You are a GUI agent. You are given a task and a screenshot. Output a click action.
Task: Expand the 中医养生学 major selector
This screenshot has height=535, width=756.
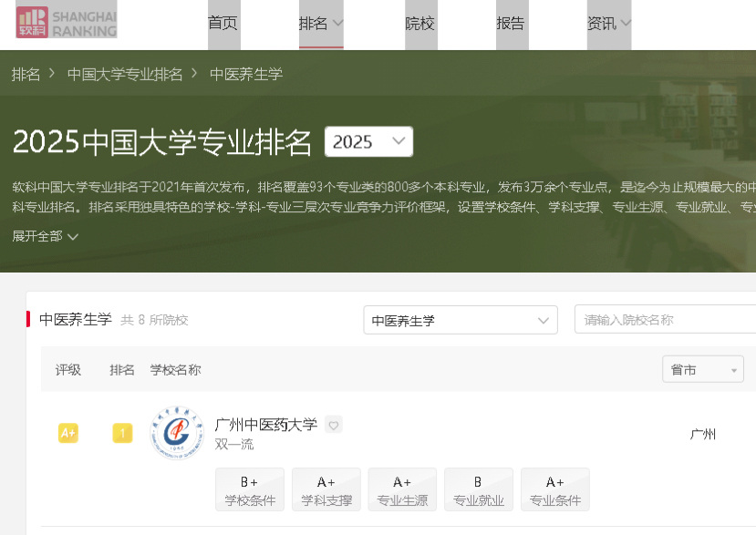pyautogui.click(x=460, y=321)
